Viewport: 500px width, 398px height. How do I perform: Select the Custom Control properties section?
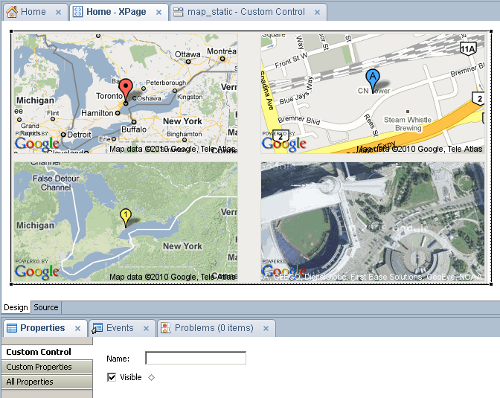[x=47, y=352]
